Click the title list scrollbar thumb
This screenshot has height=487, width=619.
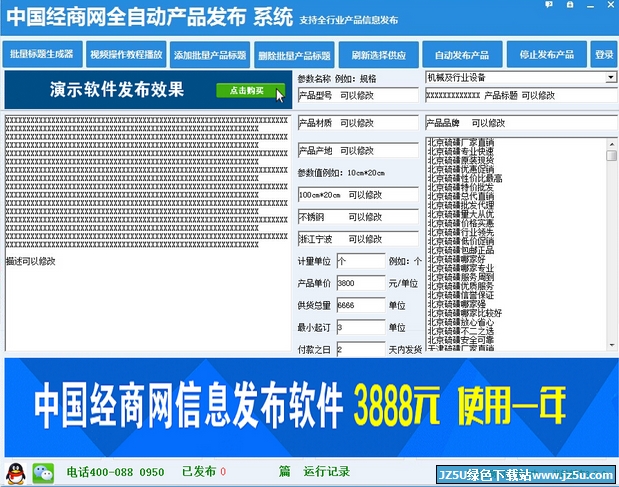(x=611, y=155)
